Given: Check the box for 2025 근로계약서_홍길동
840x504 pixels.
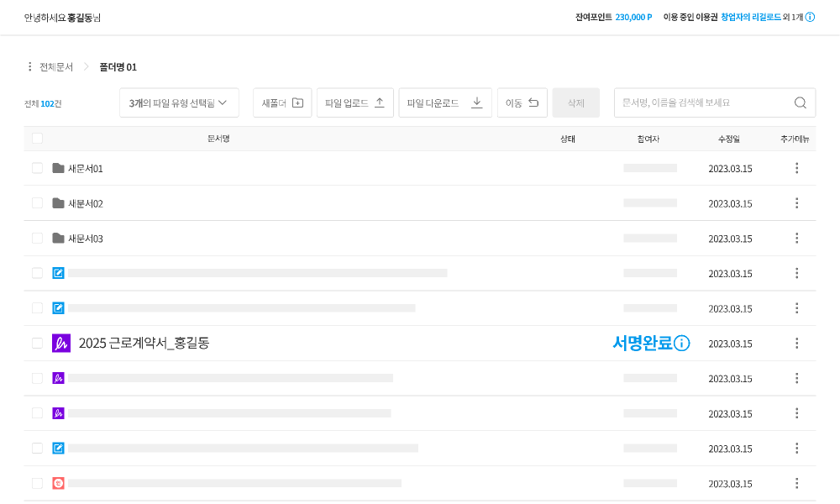Looking at the screenshot, I should coord(38,343).
